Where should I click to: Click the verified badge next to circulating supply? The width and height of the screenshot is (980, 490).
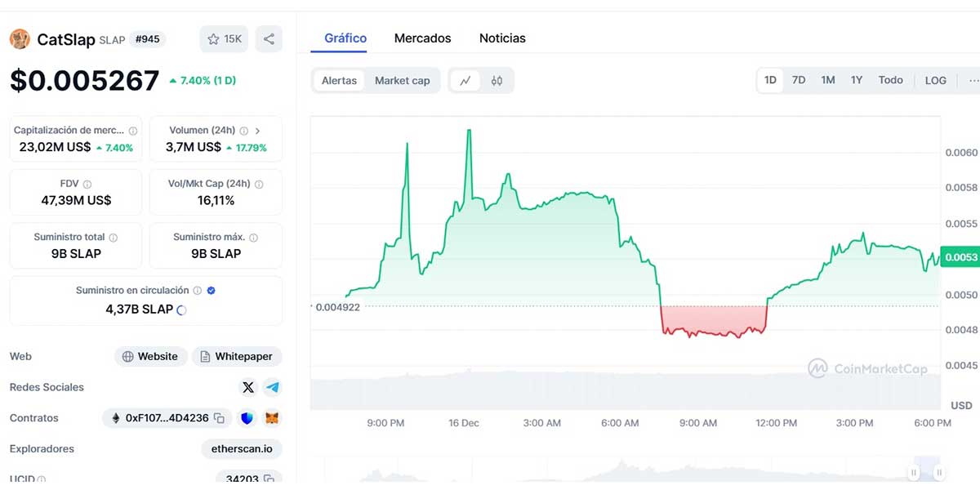(212, 291)
